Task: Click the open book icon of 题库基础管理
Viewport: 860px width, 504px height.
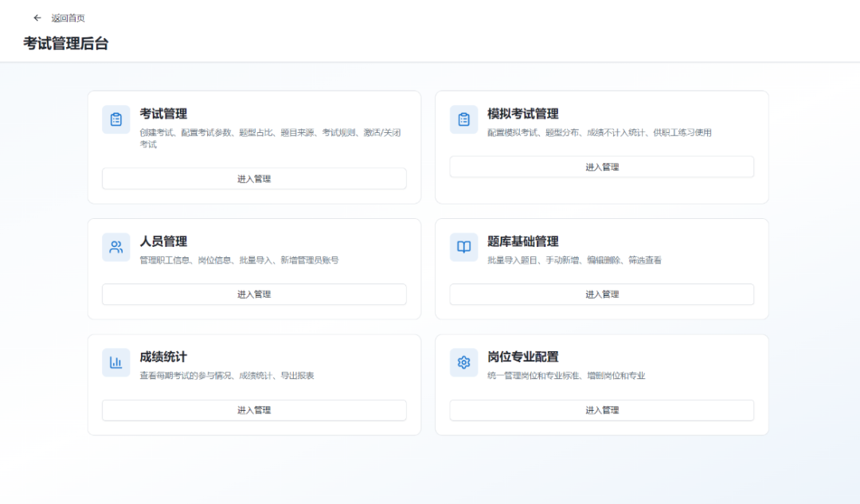Action: click(x=464, y=247)
